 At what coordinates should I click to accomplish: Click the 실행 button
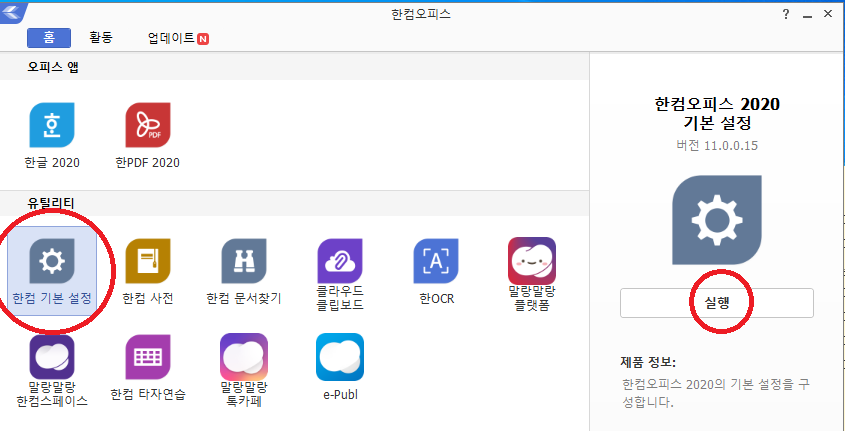click(717, 303)
